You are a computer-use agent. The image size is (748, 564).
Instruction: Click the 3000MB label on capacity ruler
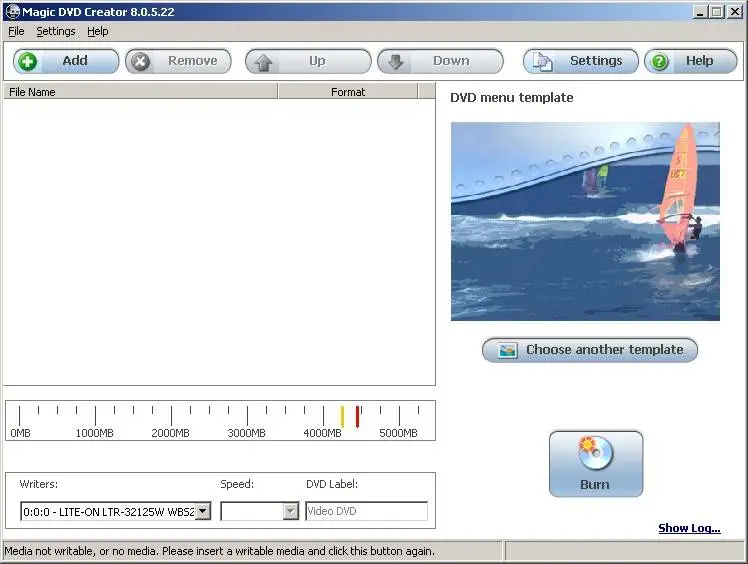tap(246, 433)
